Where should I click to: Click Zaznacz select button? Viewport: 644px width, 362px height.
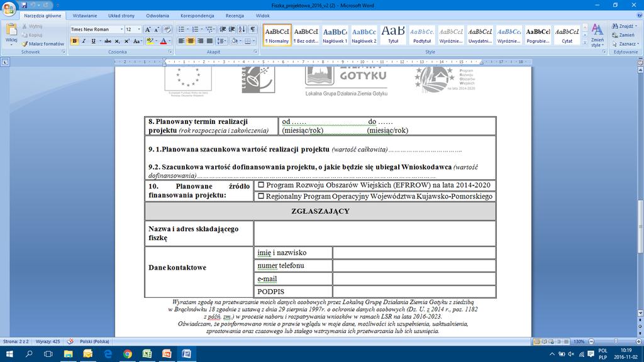tap(625, 43)
